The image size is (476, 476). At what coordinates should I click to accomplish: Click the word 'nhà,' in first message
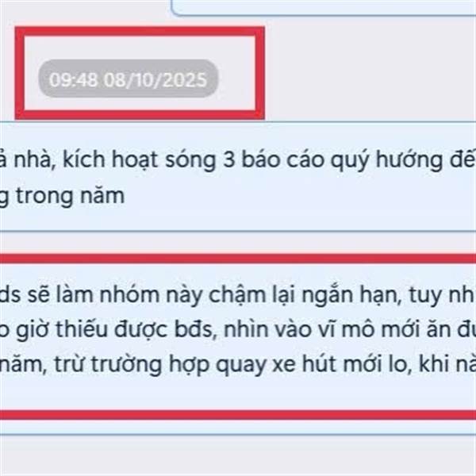(33, 159)
